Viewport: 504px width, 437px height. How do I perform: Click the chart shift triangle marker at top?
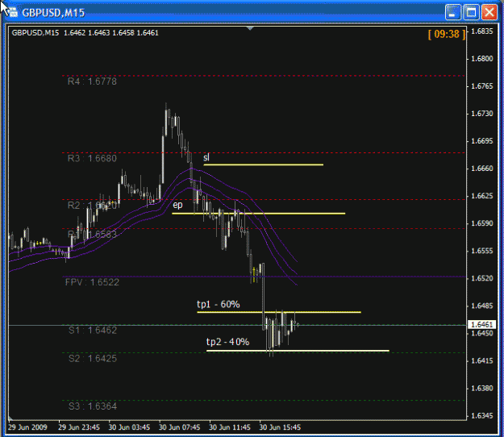point(250,28)
